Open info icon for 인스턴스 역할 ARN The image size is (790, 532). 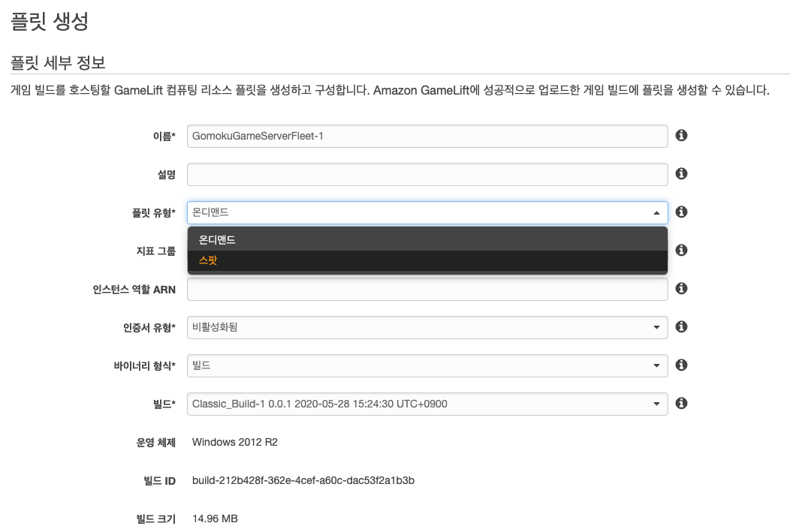(x=681, y=288)
